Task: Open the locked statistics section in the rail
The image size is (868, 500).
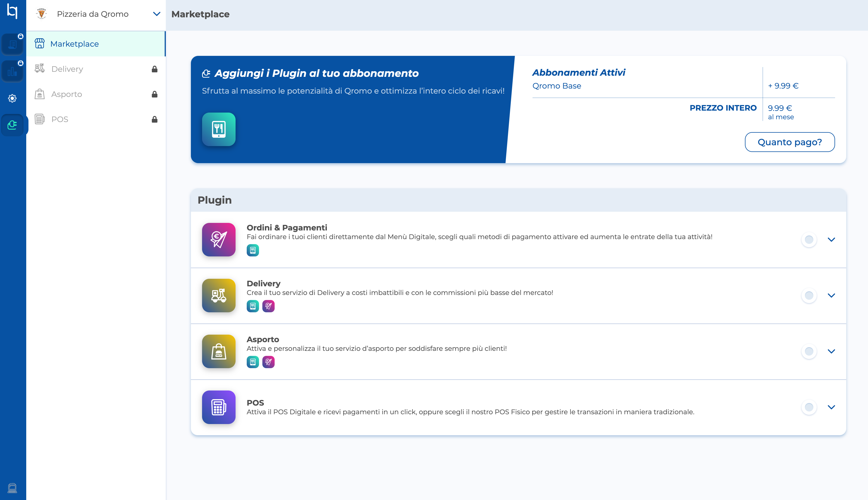Action: click(x=12, y=71)
